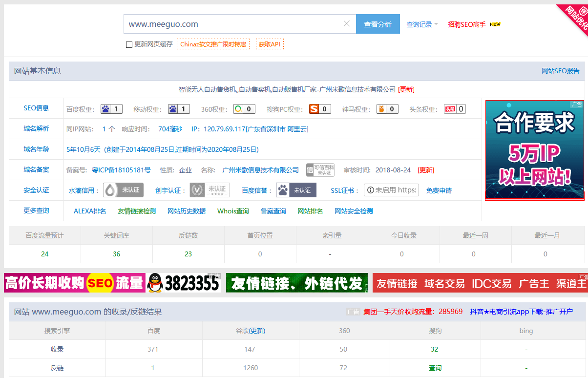Click the 创宇认证 未认证 badge
Image resolution: width=588 pixels, height=378 pixels.
210,190
